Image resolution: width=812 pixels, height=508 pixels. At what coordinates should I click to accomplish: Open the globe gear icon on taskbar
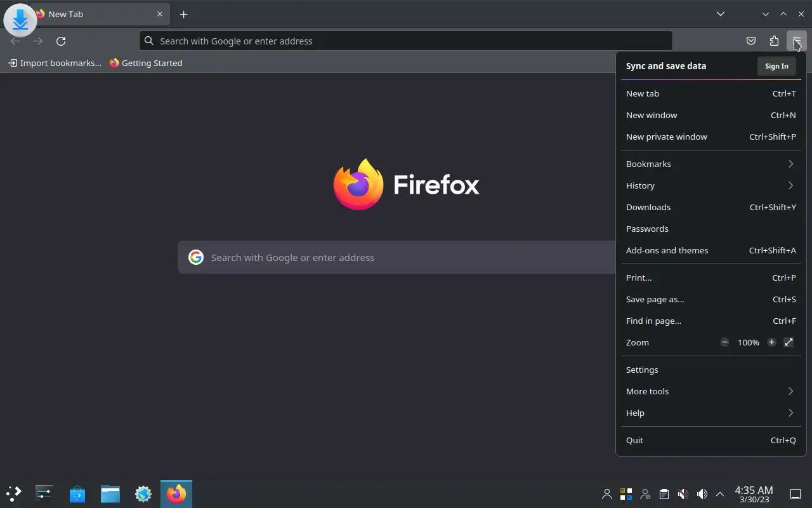[x=143, y=493]
